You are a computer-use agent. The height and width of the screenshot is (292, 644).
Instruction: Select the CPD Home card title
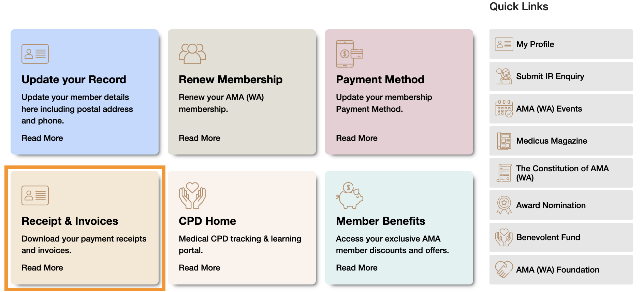[x=207, y=221]
